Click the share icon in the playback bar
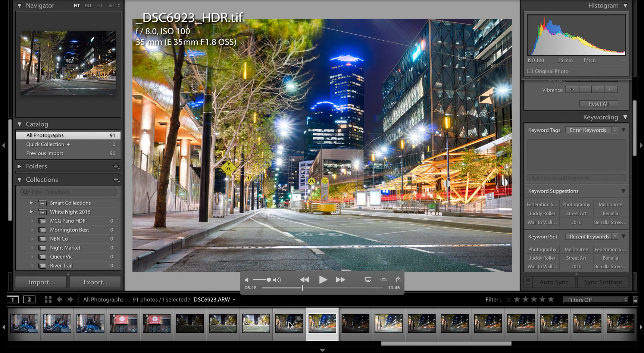This screenshot has width=644, height=353. click(x=398, y=279)
